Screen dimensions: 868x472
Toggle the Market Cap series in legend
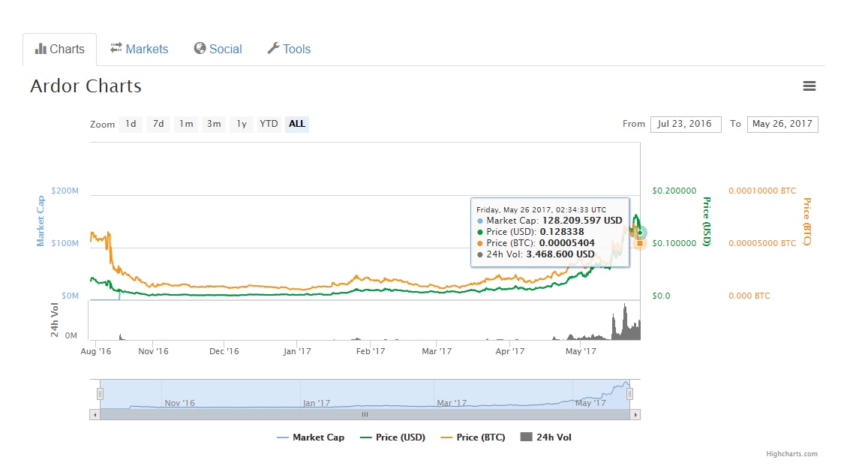(310, 437)
